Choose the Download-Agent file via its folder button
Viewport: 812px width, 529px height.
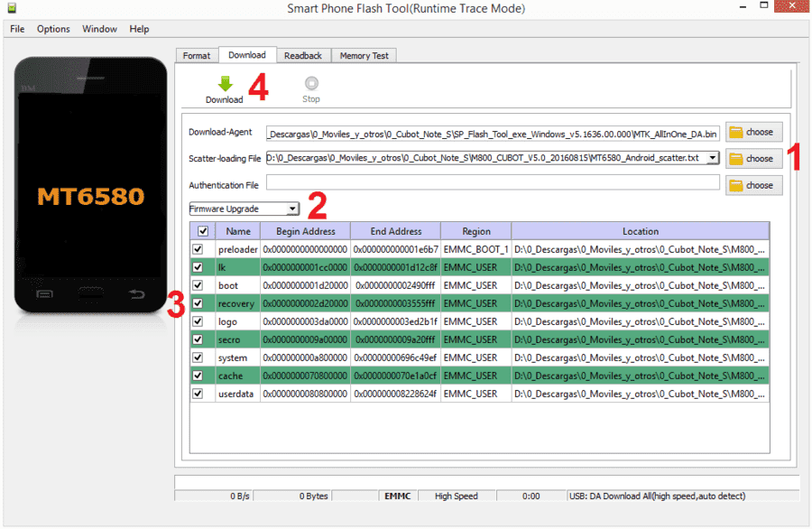[753, 132]
